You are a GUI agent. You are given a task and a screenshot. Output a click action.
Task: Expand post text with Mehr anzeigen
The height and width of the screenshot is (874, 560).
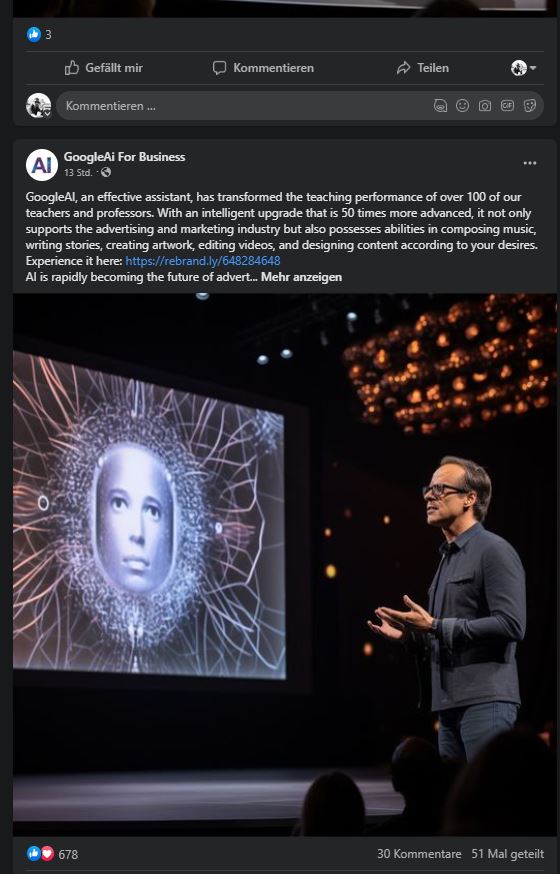click(301, 277)
